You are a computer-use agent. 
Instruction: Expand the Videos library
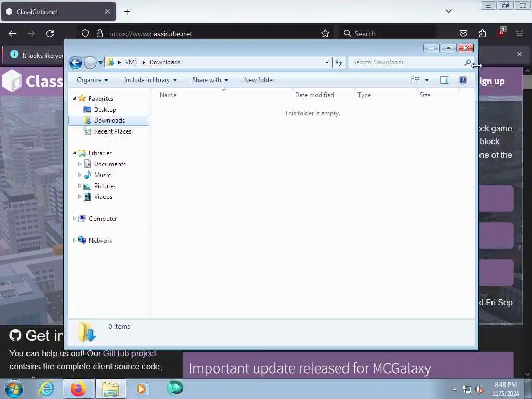pyautogui.click(x=79, y=196)
